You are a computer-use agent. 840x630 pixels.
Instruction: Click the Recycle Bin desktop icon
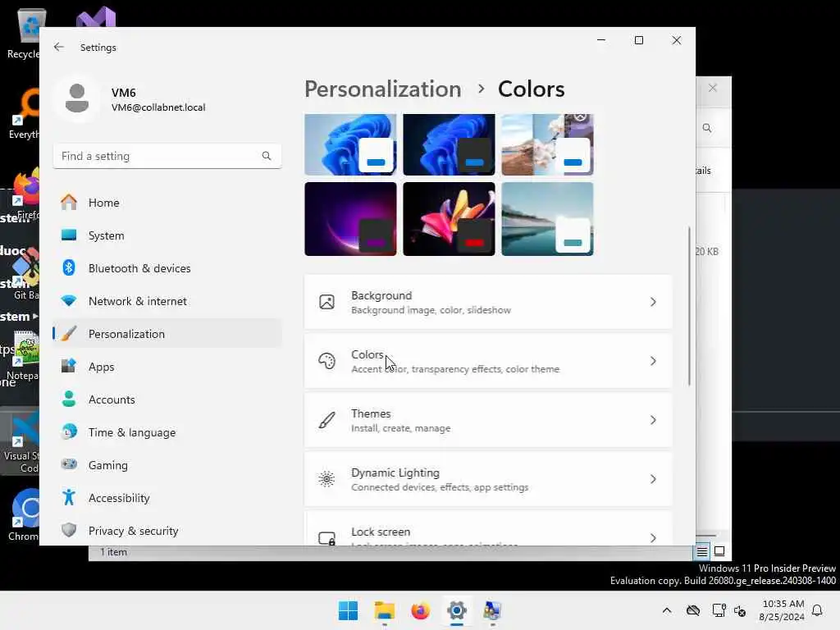(x=24, y=33)
